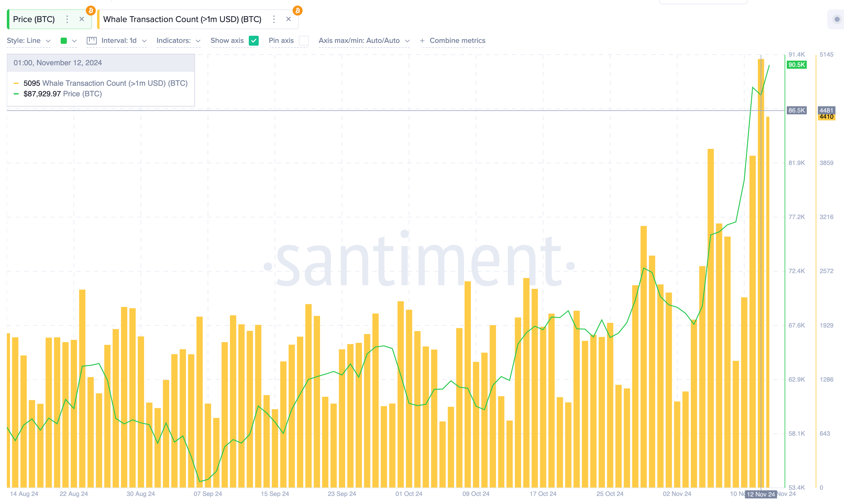Click the $87,929.97 price tooltip value

pos(42,94)
